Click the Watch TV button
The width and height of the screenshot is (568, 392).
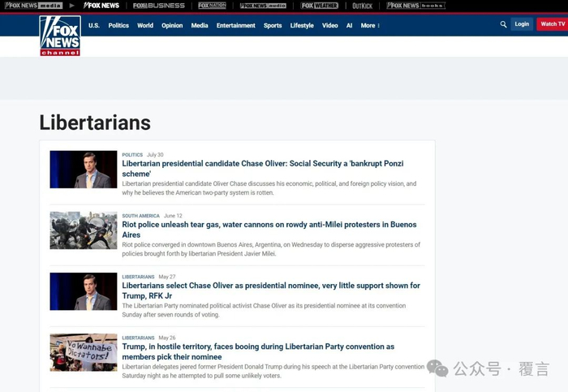coord(553,24)
